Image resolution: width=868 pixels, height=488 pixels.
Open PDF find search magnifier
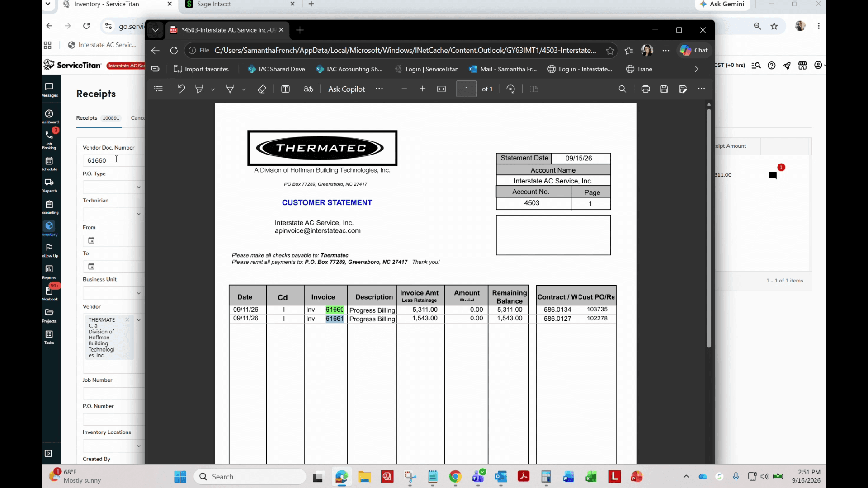click(x=623, y=89)
